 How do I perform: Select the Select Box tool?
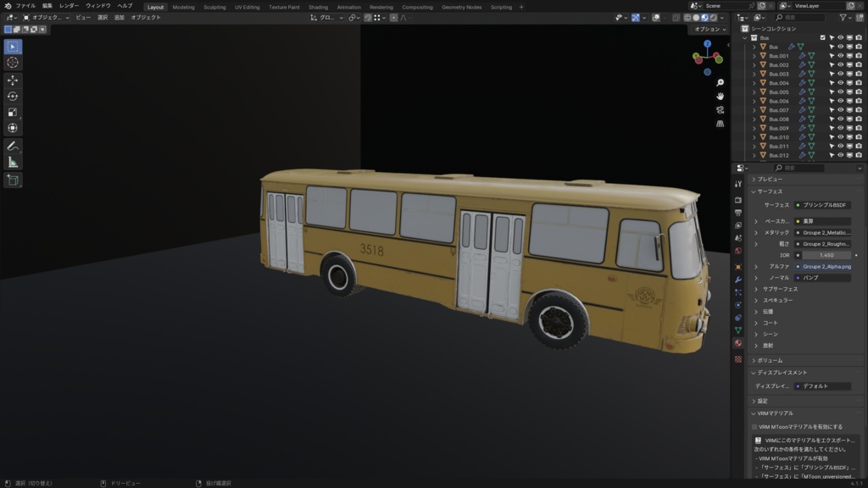(x=13, y=47)
